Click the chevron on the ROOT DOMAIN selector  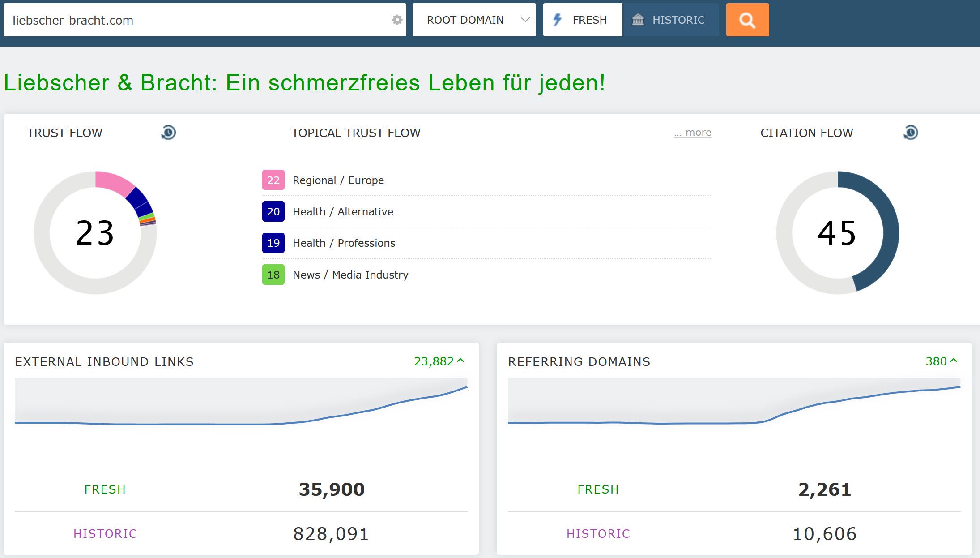[525, 20]
